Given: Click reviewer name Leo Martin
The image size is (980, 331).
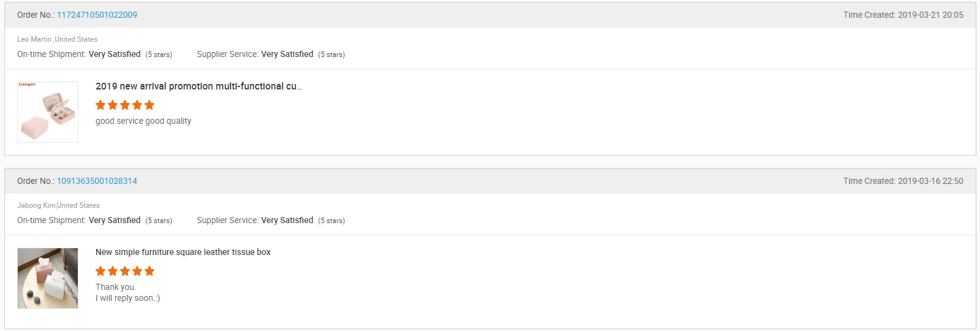Looking at the screenshot, I should [34, 39].
